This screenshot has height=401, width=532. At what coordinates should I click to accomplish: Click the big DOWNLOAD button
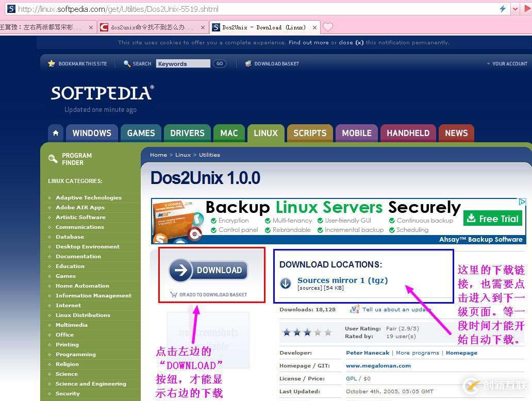click(x=208, y=270)
